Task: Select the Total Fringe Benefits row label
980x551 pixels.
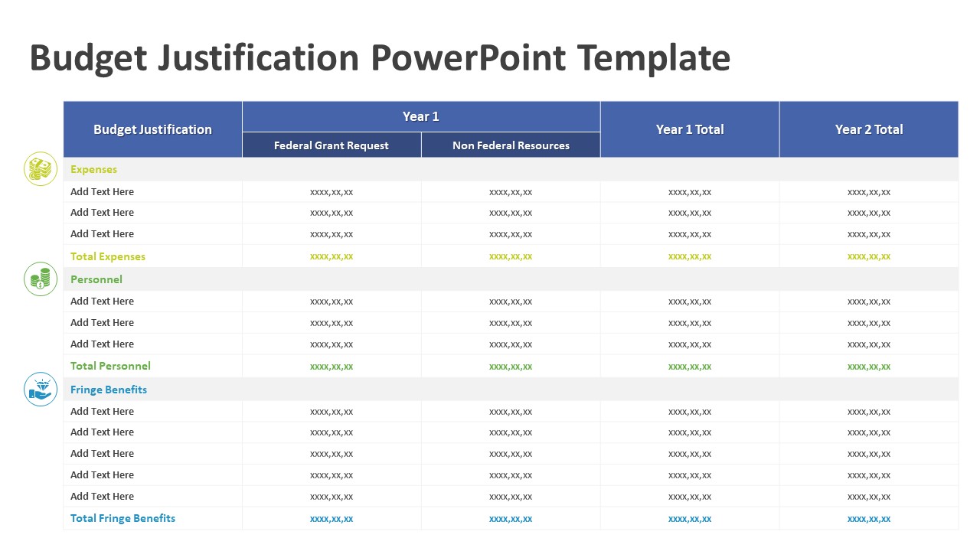Action: [122, 518]
